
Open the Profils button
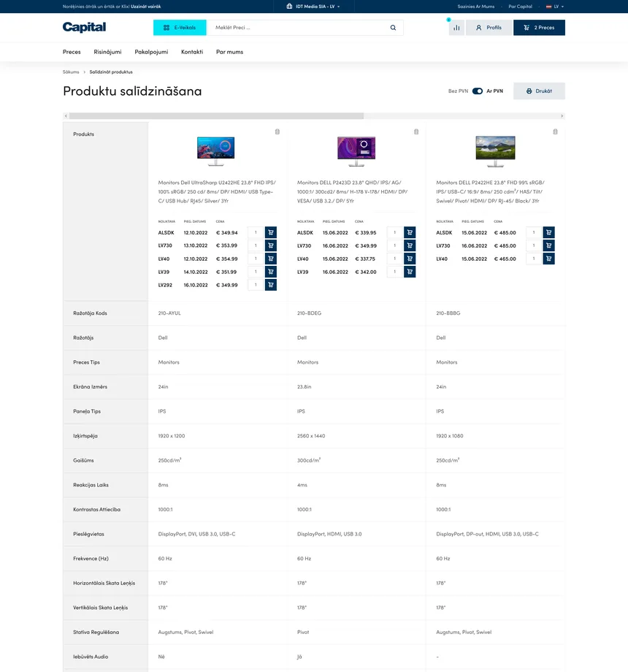(x=489, y=28)
